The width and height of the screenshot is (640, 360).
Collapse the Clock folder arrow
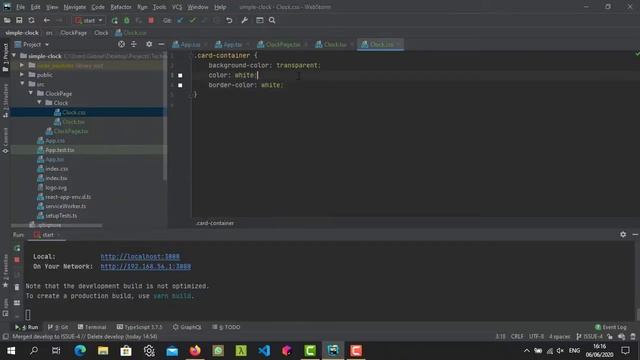(40, 103)
